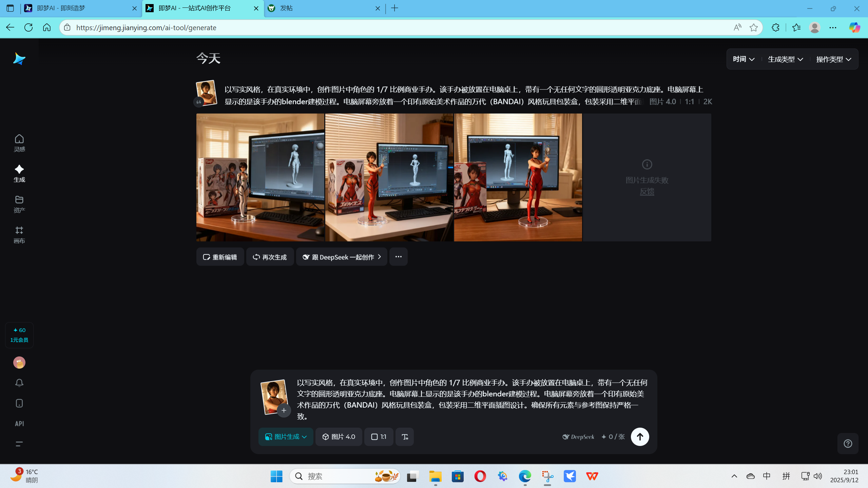Click the mobile app phone icon
The height and width of the screenshot is (488, 868).
pos(19,403)
